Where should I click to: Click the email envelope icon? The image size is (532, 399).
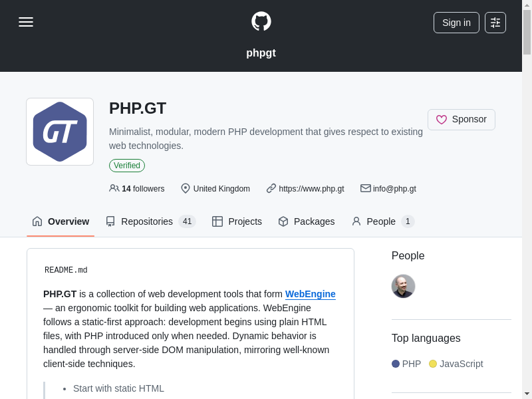click(x=366, y=188)
